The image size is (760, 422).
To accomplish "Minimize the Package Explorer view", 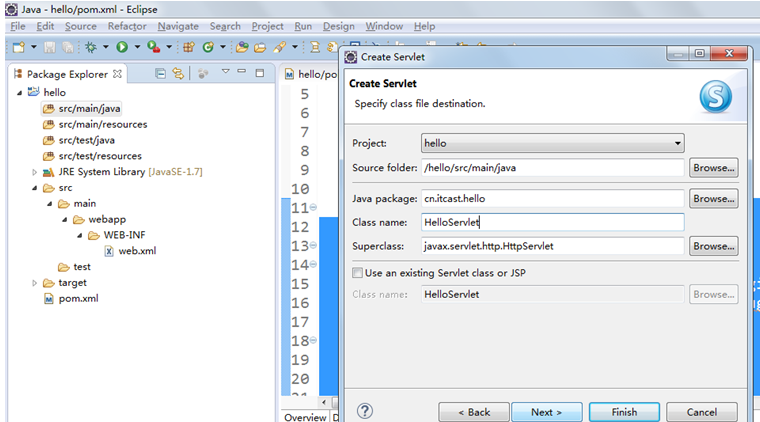I will tap(241, 72).
